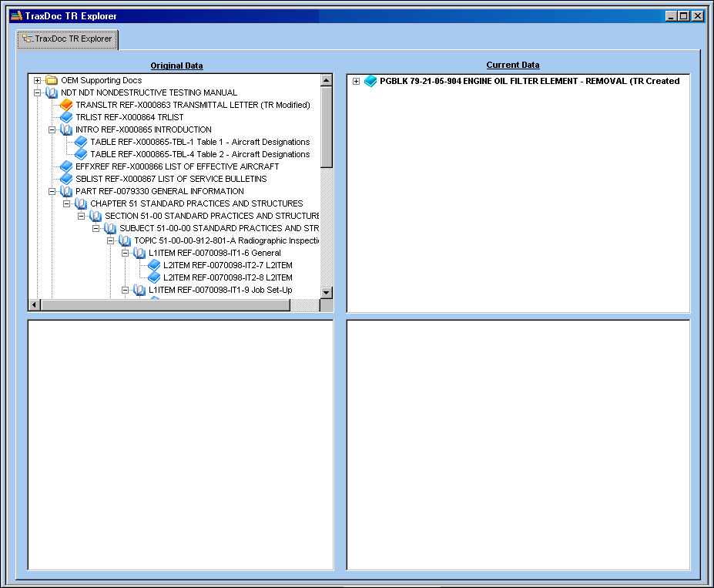Viewport: 714px width, 588px height.
Task: Click the vertical scrollbar down arrow in Original Data
Action: coord(326,292)
